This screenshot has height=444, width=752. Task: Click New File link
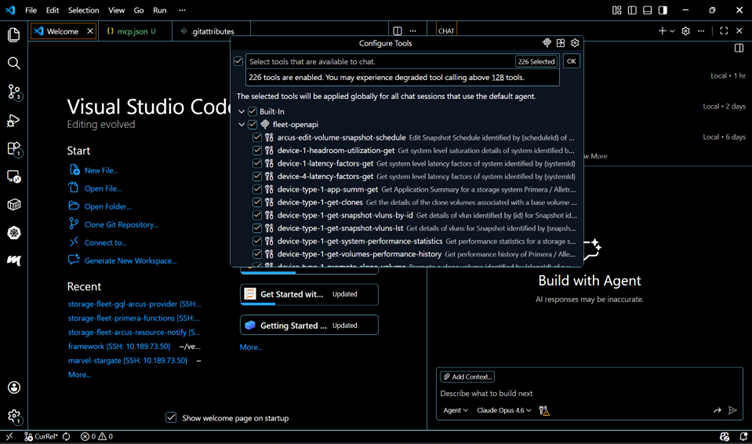[x=101, y=170]
